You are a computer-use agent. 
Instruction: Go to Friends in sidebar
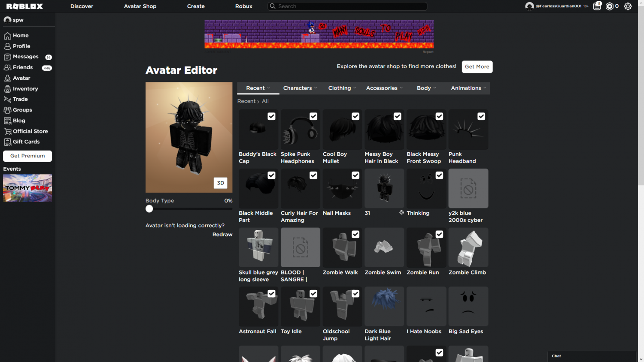point(23,67)
